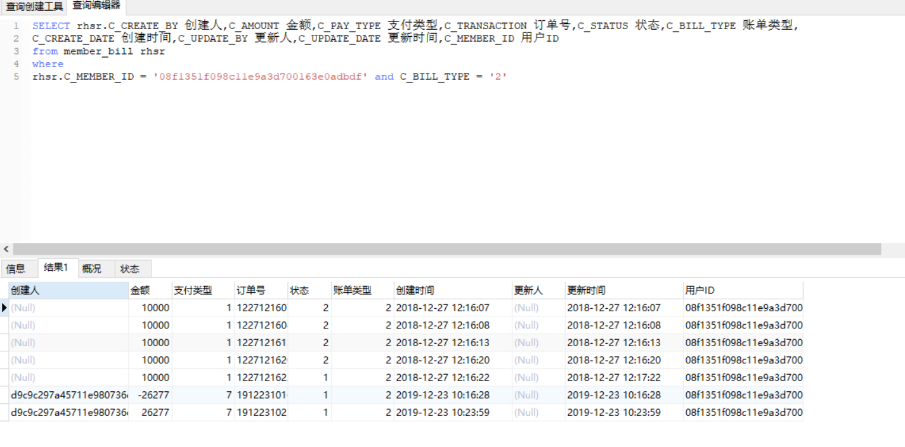The width and height of the screenshot is (905, 447).
Task: Select the -26277 amount cell
Action: 152,394
